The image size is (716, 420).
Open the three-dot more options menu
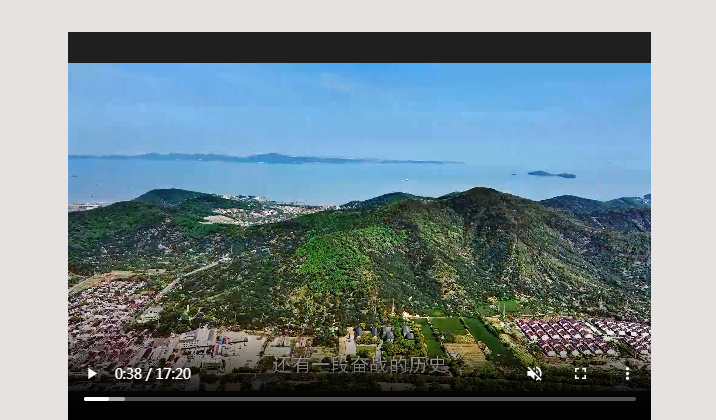coord(627,373)
